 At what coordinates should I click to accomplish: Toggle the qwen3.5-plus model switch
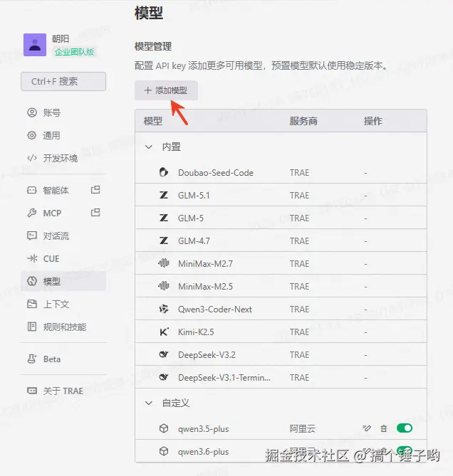pyautogui.click(x=405, y=428)
